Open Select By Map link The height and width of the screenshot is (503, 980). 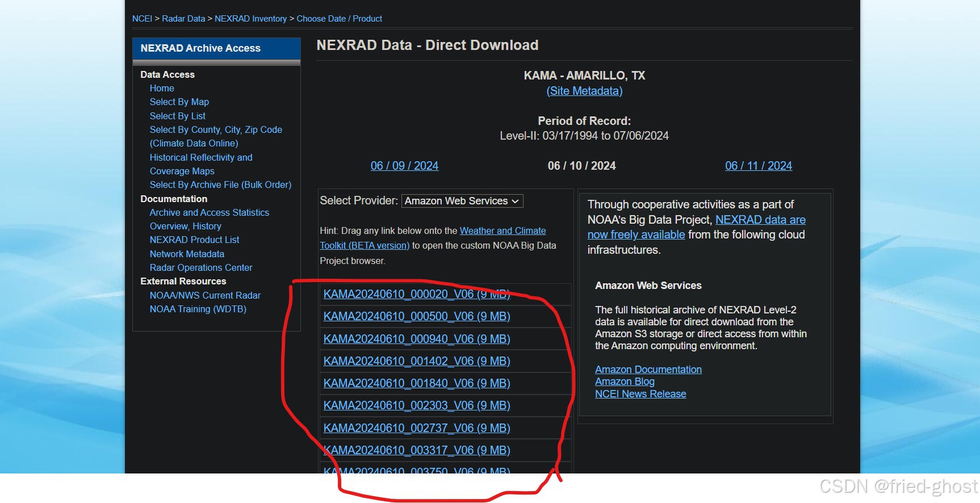coord(179,102)
